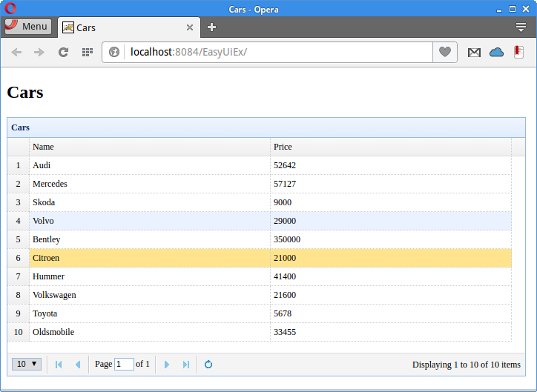Click the site info globe icon
Viewport: 537px width, 392px height.
(x=114, y=52)
